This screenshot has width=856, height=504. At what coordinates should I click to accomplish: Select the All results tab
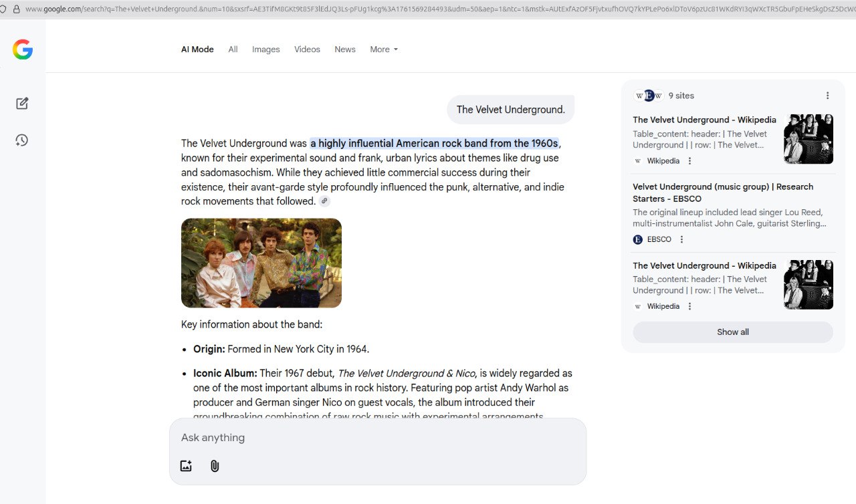tap(233, 49)
